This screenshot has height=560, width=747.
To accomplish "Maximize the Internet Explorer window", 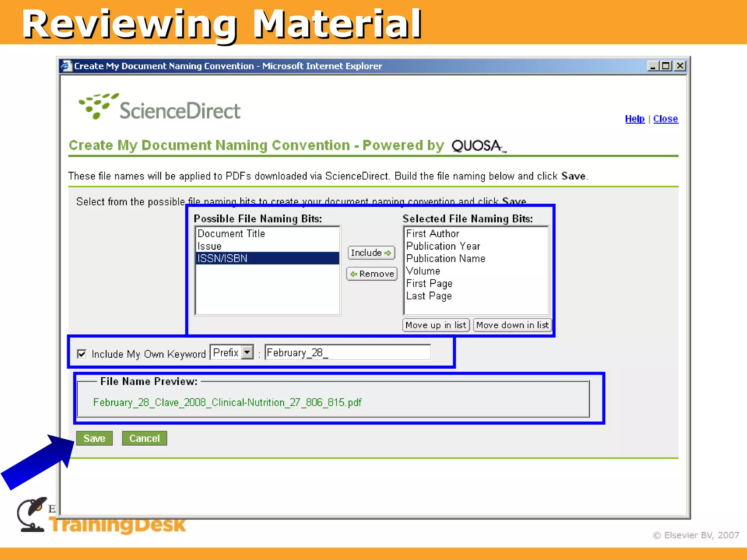I will pos(666,66).
